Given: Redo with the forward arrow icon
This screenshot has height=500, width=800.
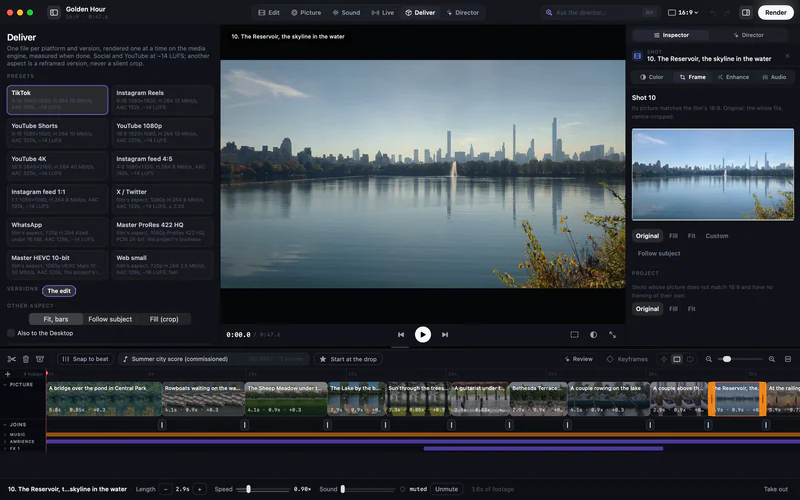Looking at the screenshot, I should pyautogui.click(x=728, y=13).
